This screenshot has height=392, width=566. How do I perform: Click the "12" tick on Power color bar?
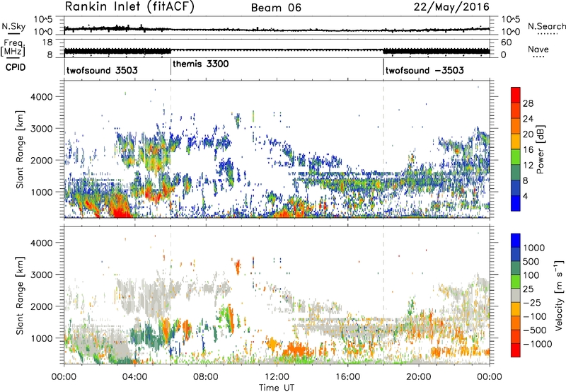point(528,166)
